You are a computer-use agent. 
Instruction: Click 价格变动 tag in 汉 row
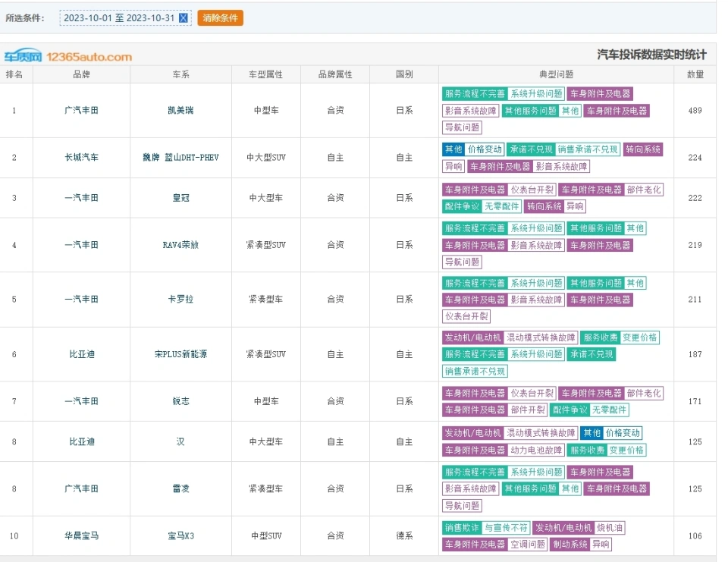622,433
